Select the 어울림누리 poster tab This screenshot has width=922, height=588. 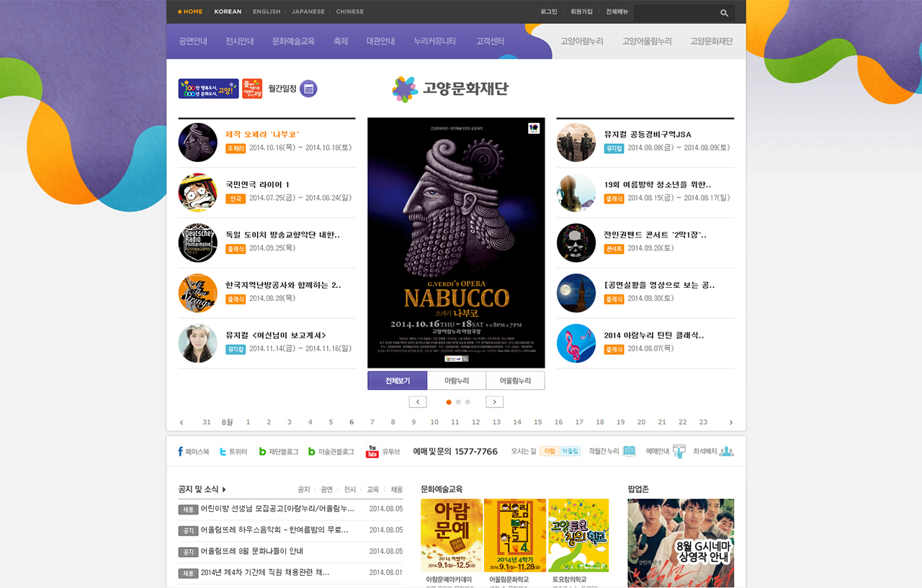click(516, 381)
